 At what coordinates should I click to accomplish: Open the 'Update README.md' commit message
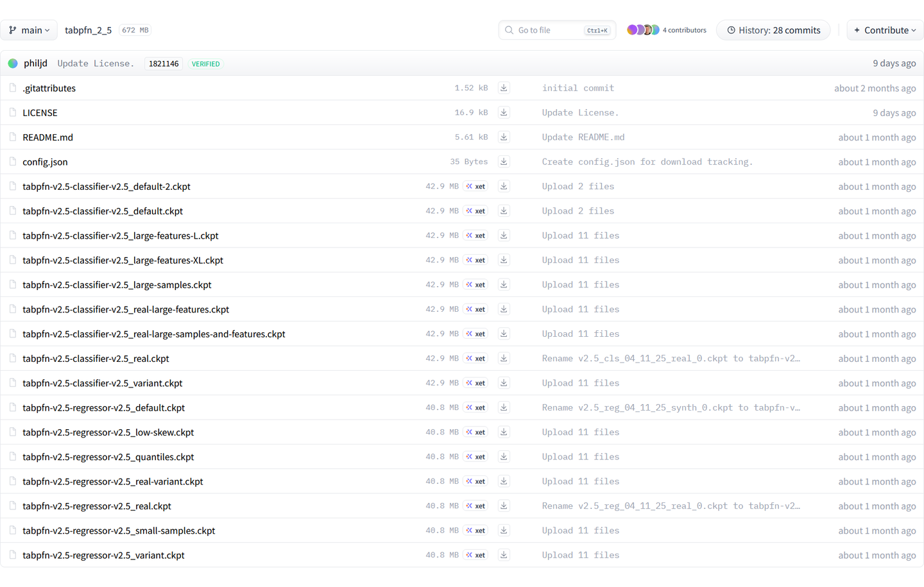click(x=583, y=137)
